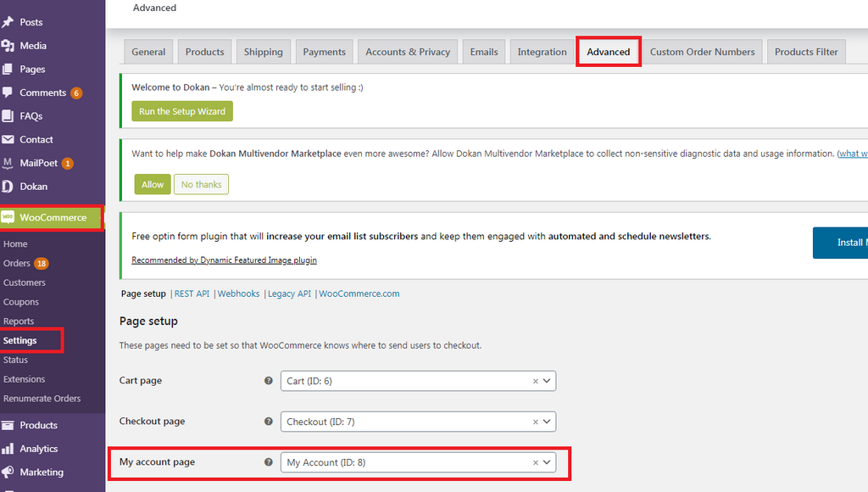Click the No thanks button

[x=202, y=185]
